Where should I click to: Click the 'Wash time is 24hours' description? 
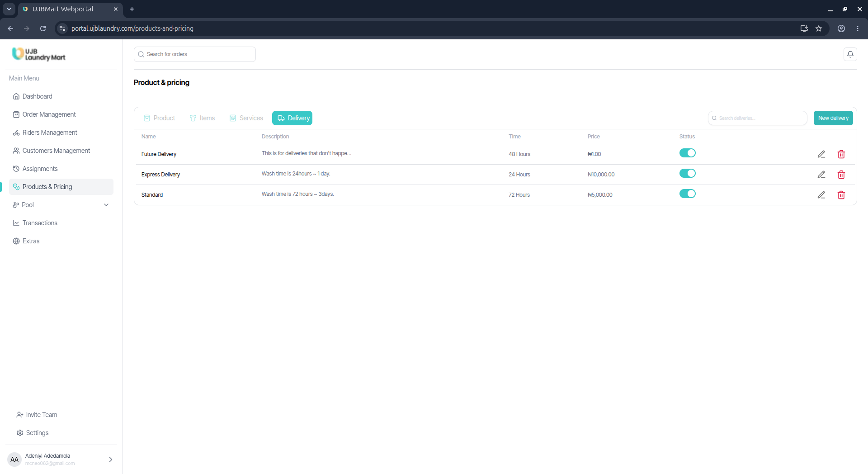(x=296, y=174)
